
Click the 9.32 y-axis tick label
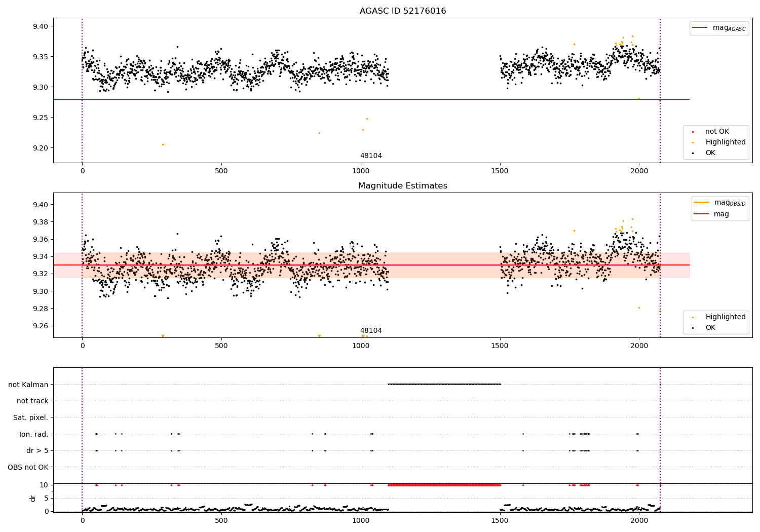(x=40, y=274)
